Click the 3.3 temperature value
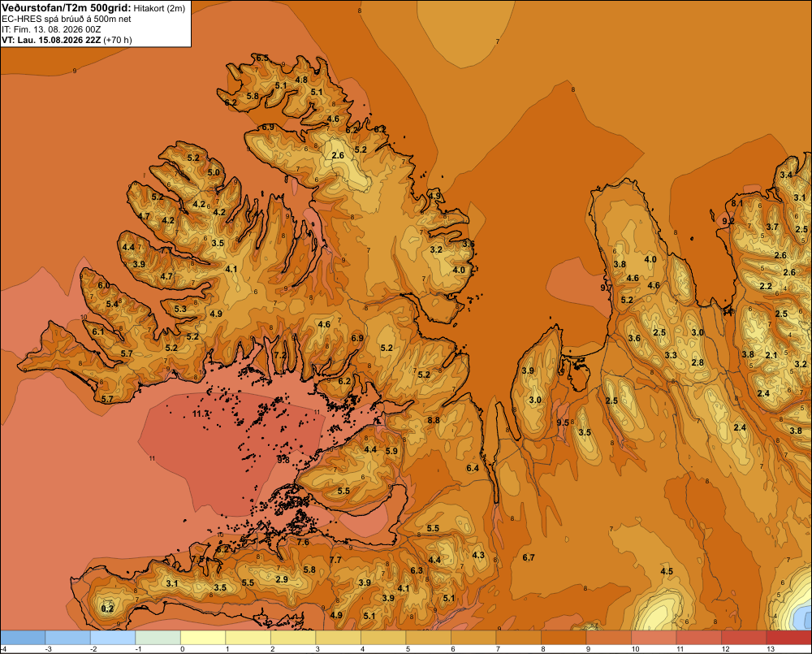The image size is (812, 654). pyautogui.click(x=671, y=355)
